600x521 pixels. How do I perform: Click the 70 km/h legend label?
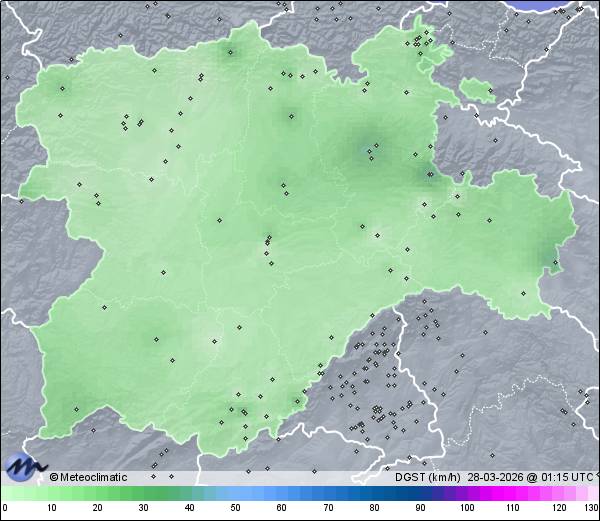328,508
